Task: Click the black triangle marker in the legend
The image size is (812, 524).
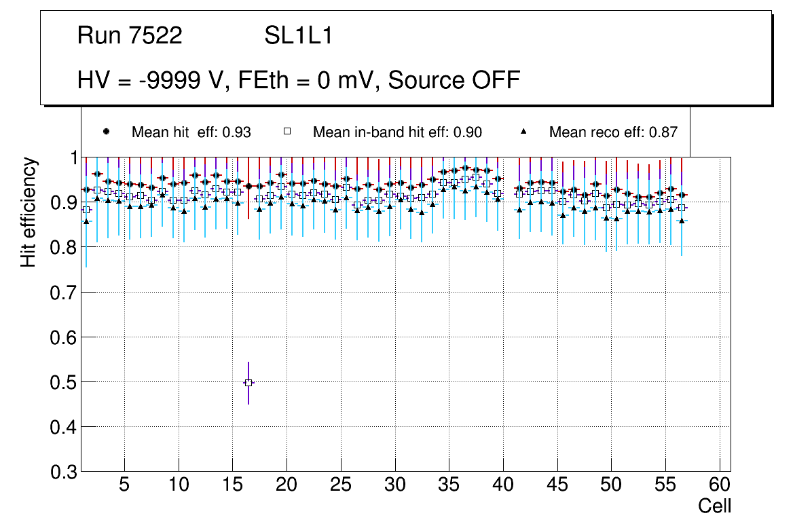Action: pyautogui.click(x=523, y=132)
